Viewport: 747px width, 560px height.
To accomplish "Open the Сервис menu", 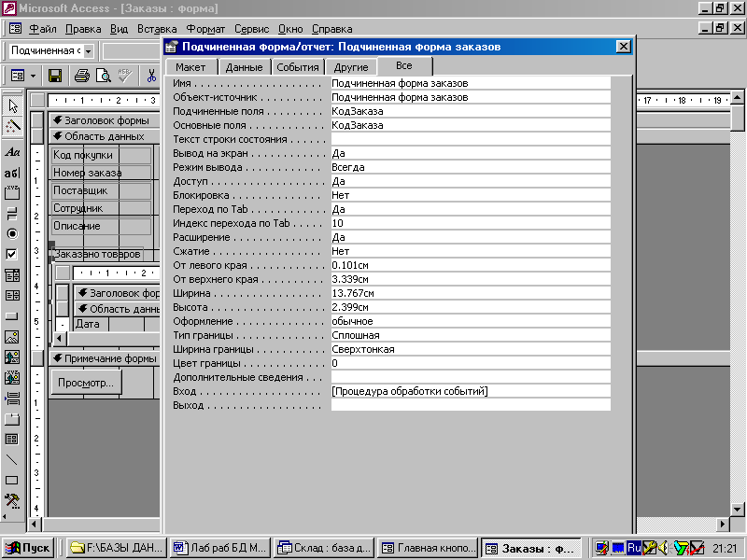I will tap(251, 29).
